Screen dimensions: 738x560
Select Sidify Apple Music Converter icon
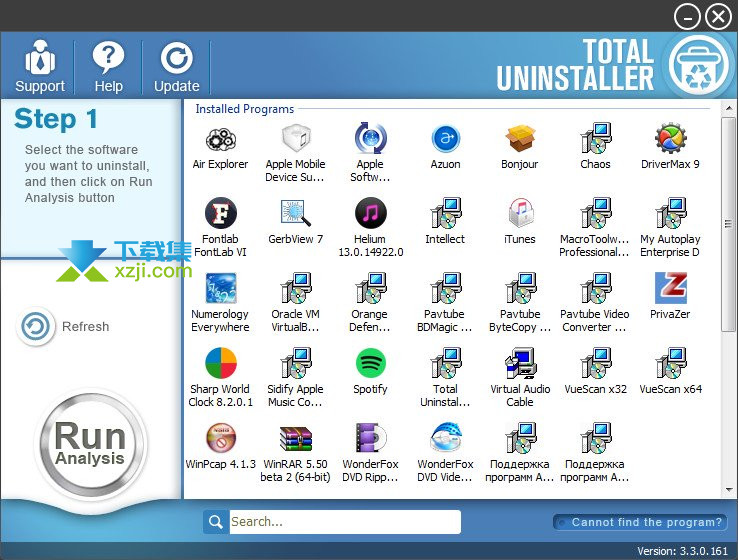pos(295,363)
